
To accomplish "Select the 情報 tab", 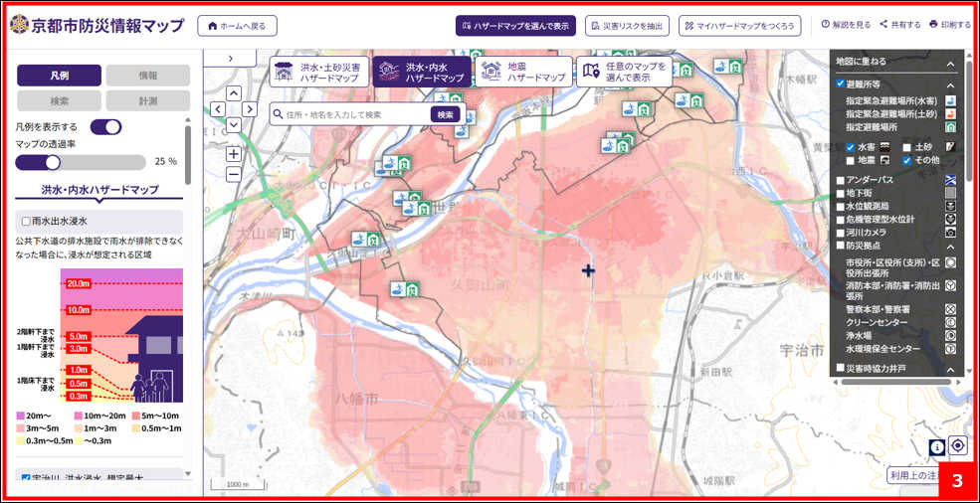I will click(x=148, y=75).
